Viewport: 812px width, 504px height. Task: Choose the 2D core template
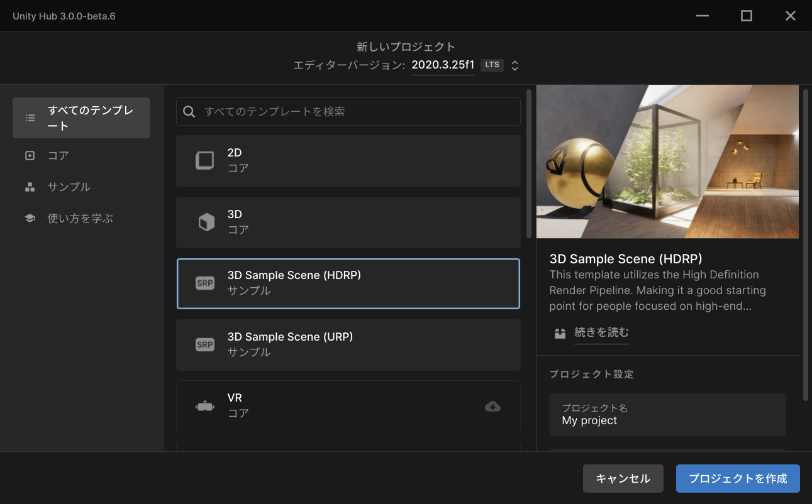pos(348,161)
